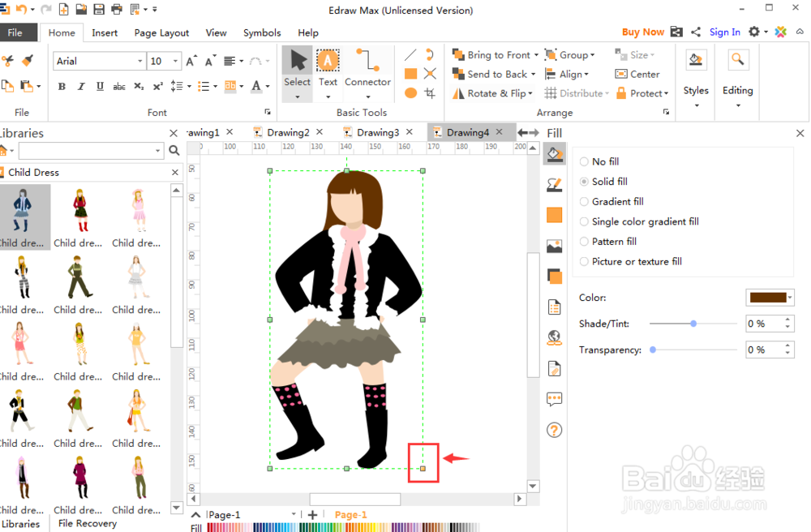The image size is (811, 532).
Task: Select the Pattern fill option
Action: [x=608, y=242]
